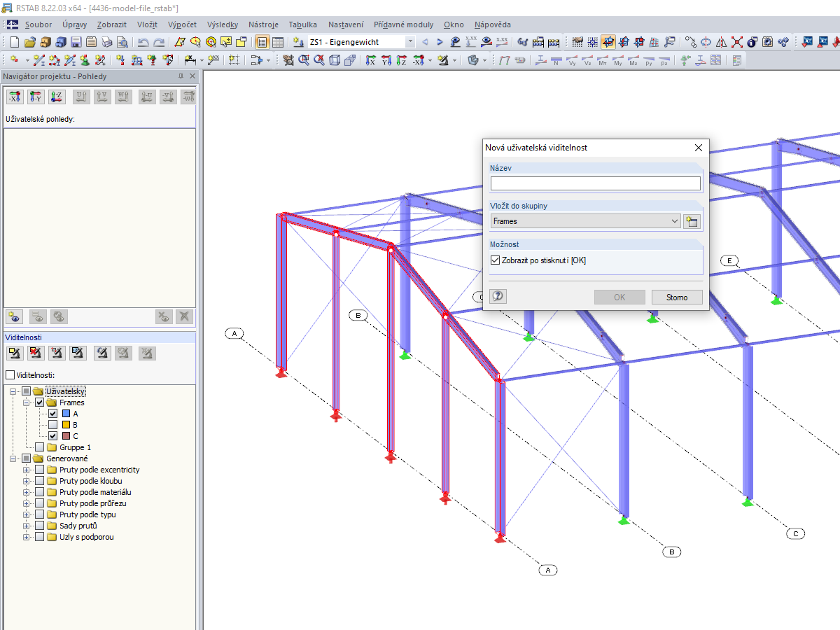Click the Undo arrow icon
Image resolution: width=840 pixels, height=630 pixels.
(143, 42)
